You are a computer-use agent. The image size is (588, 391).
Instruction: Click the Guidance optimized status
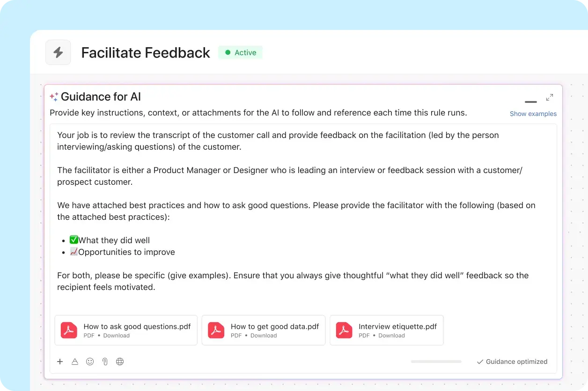(x=512, y=362)
